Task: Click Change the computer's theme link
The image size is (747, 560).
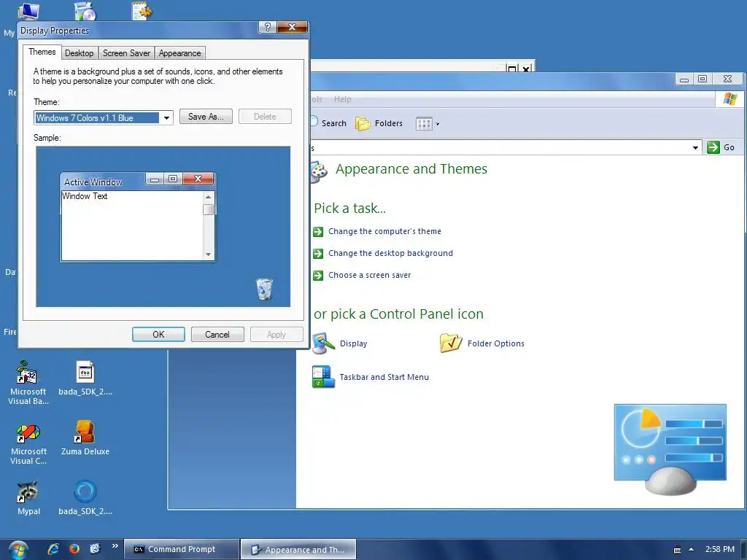Action: pyautogui.click(x=384, y=231)
